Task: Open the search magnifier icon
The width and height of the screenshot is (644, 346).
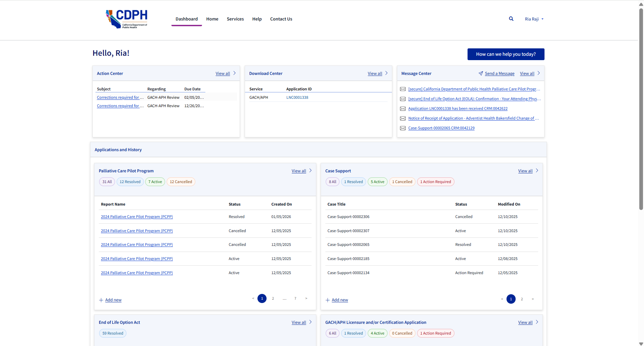Action: pos(511,19)
